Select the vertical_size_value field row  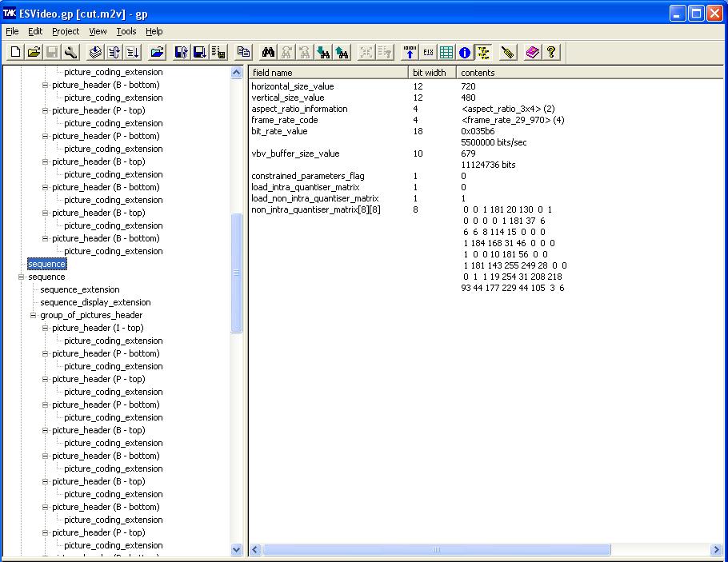[288, 98]
